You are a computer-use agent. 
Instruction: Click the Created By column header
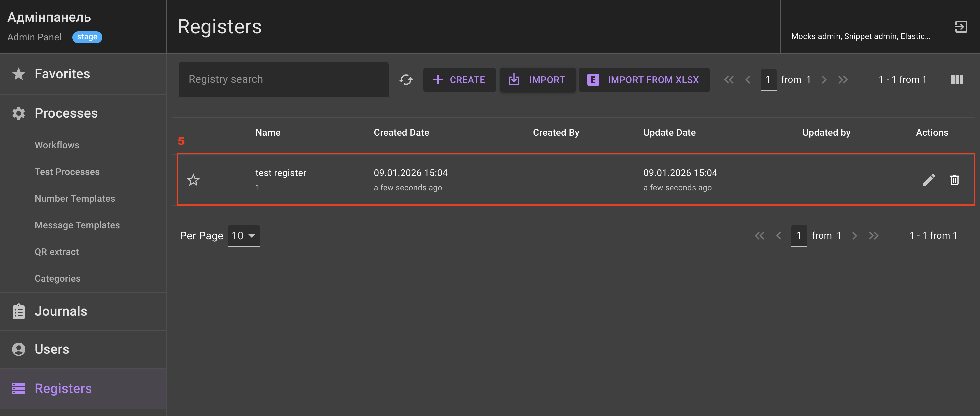pyautogui.click(x=556, y=132)
